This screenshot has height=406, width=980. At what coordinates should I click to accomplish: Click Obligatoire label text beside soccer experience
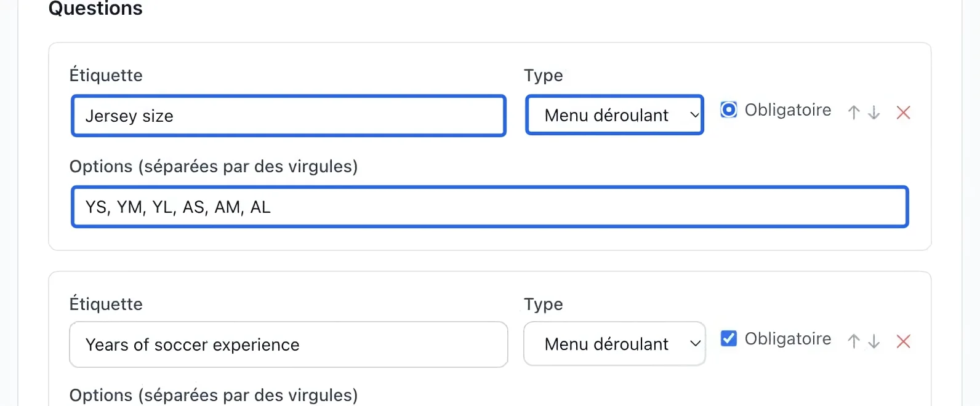click(788, 339)
